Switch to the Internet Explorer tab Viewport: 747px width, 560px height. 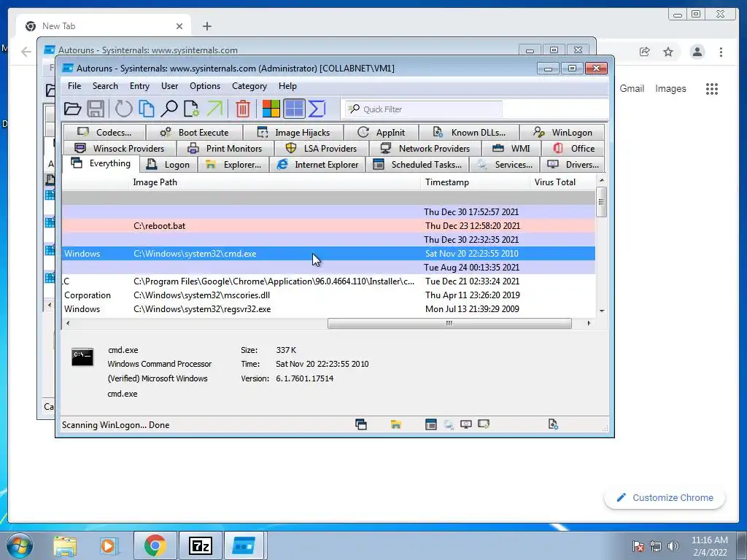[x=317, y=165]
